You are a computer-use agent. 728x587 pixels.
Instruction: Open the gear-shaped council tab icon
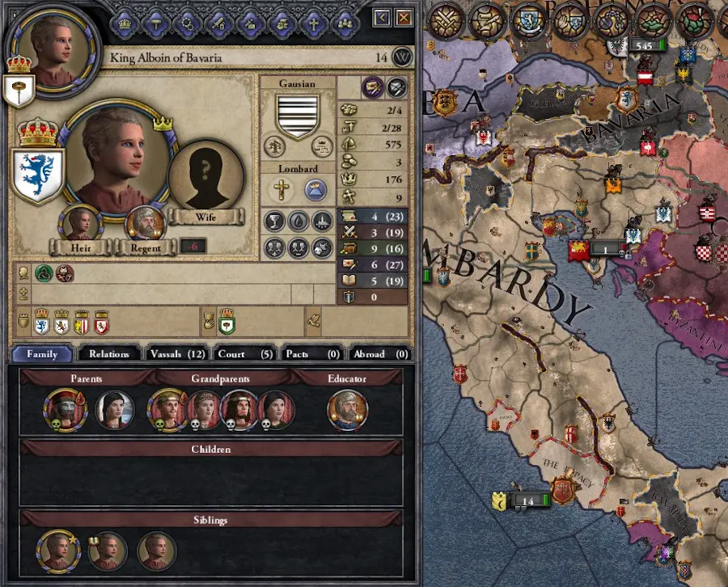188,23
